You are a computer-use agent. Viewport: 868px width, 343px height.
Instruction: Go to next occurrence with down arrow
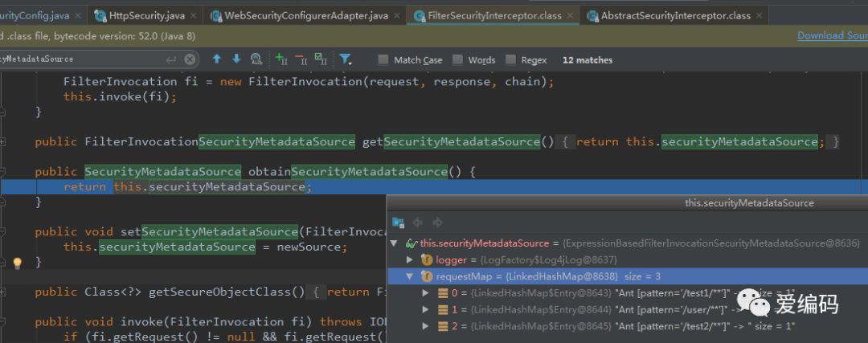(x=236, y=59)
